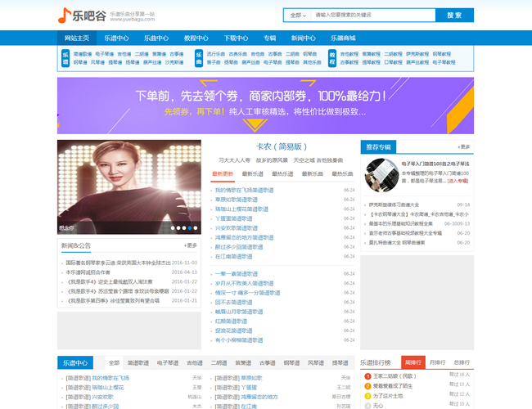Viewport: 532px width, 409px height.
Task: Focus the keyword search input field
Action: [373, 15]
